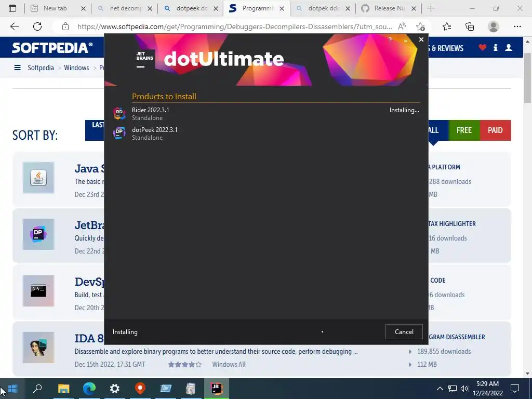Image resolution: width=532 pixels, height=399 pixels.
Task: Switch to the New tab browser tab
Action: (54, 8)
